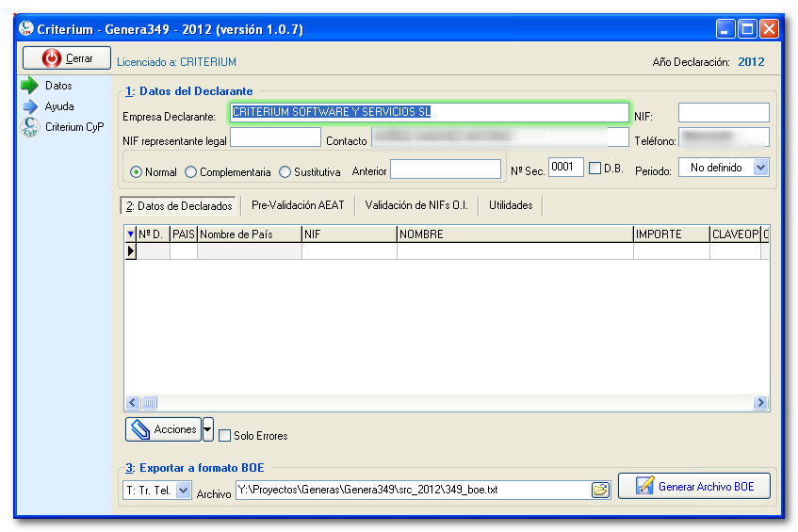Click the Empresa Declarante text field
798x532 pixels.
(x=429, y=112)
